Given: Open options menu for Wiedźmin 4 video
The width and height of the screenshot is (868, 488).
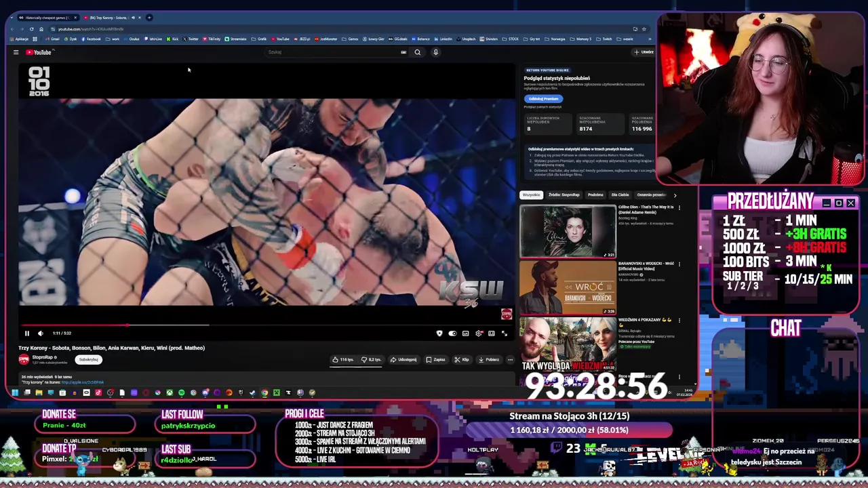Looking at the screenshot, I should point(679,320).
